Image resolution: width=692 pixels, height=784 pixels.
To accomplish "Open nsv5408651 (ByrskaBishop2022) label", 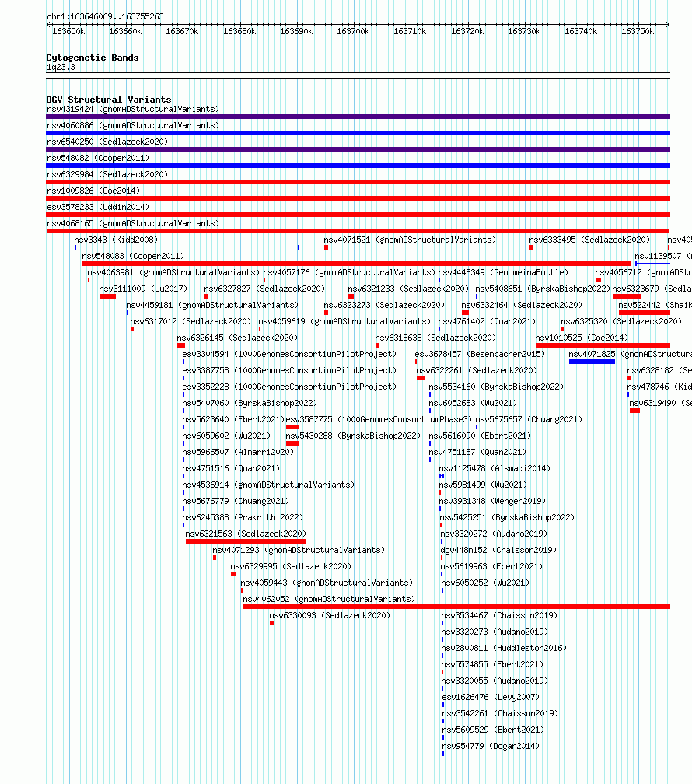I will [543, 289].
